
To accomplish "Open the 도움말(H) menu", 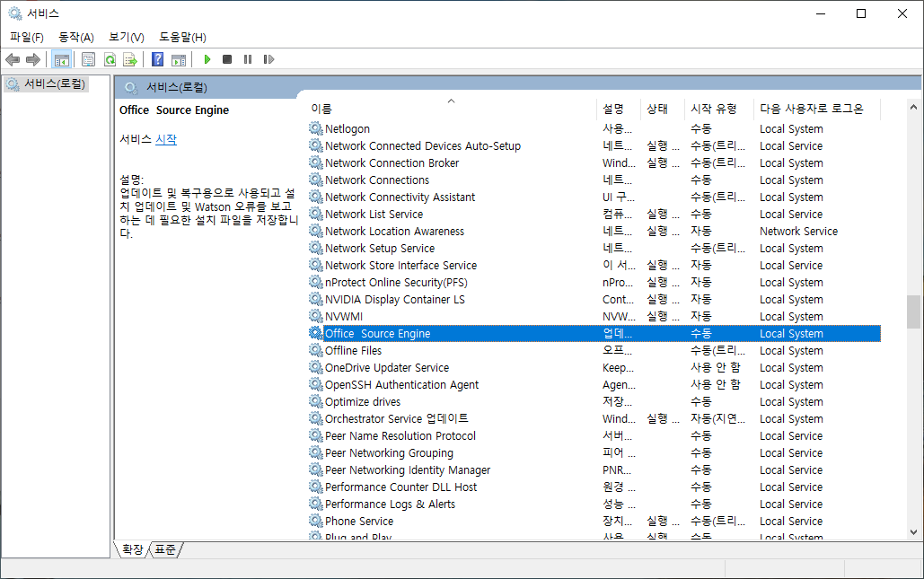I will click(182, 37).
